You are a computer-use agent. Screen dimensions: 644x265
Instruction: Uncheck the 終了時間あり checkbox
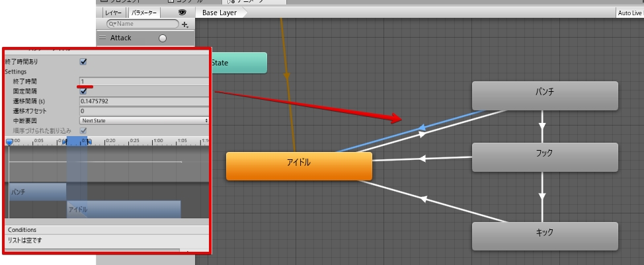click(83, 61)
